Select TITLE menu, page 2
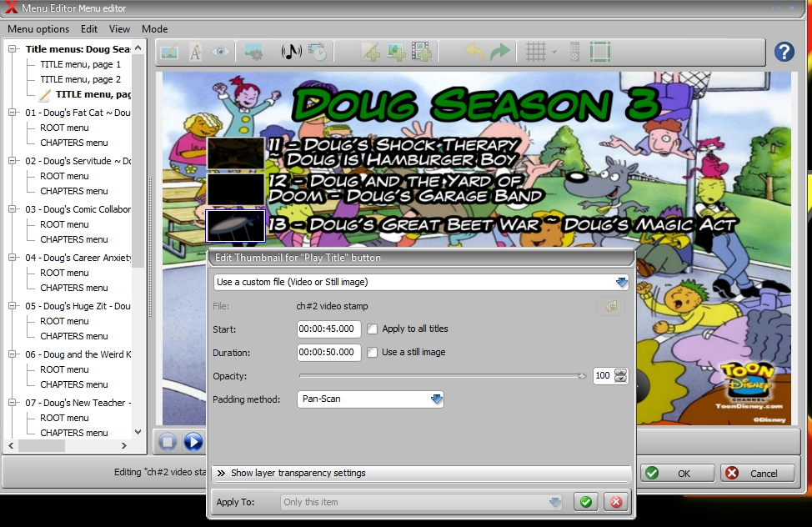Screen dimensions: 812x527 point(81,79)
